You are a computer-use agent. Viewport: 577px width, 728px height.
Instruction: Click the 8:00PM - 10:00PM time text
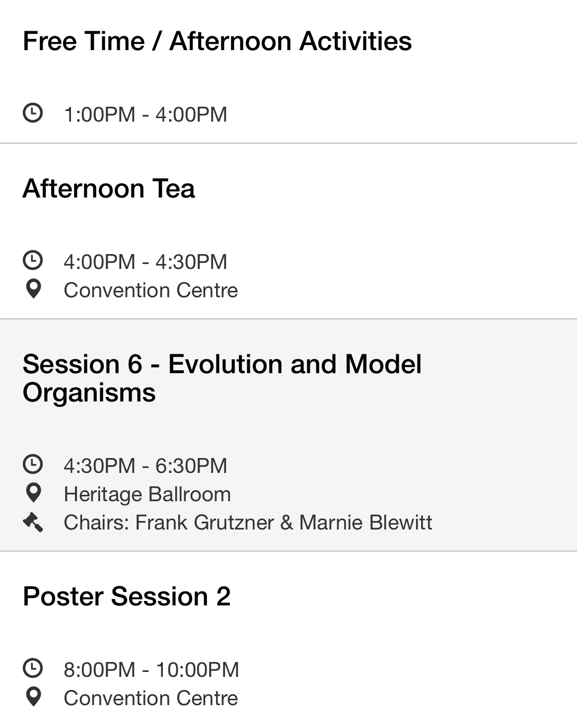click(x=151, y=669)
